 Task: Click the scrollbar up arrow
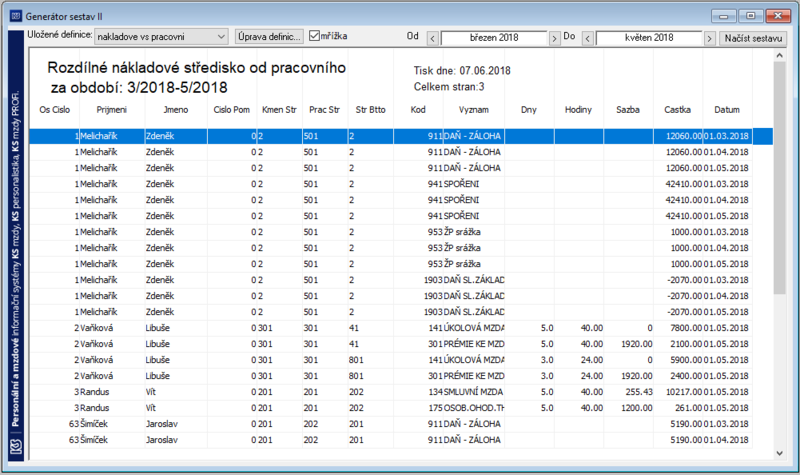(779, 55)
